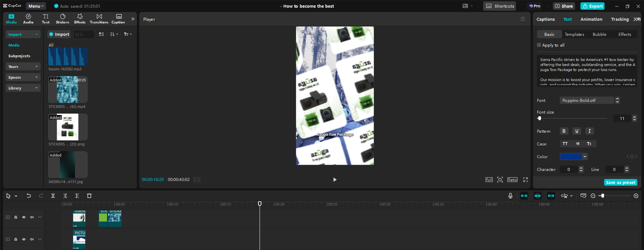The width and height of the screenshot is (644, 250).
Task: Open the Menu dropdown at top left
Action: point(36,6)
